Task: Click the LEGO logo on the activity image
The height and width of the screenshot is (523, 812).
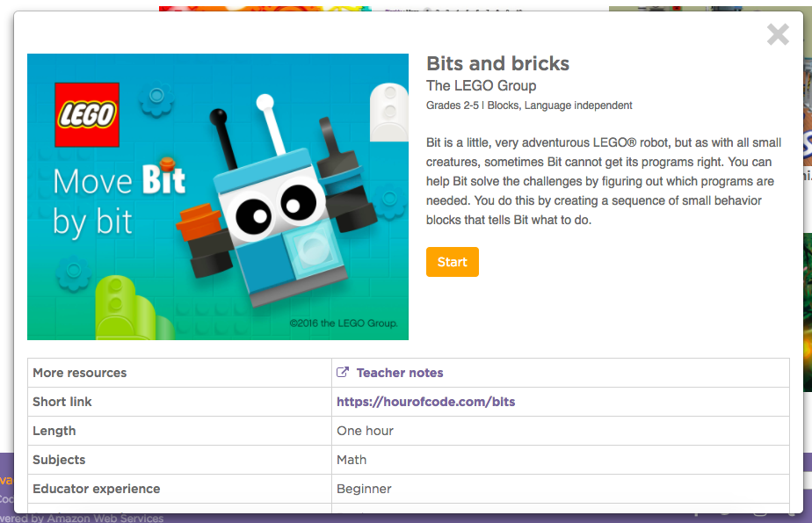Action: coord(86,115)
